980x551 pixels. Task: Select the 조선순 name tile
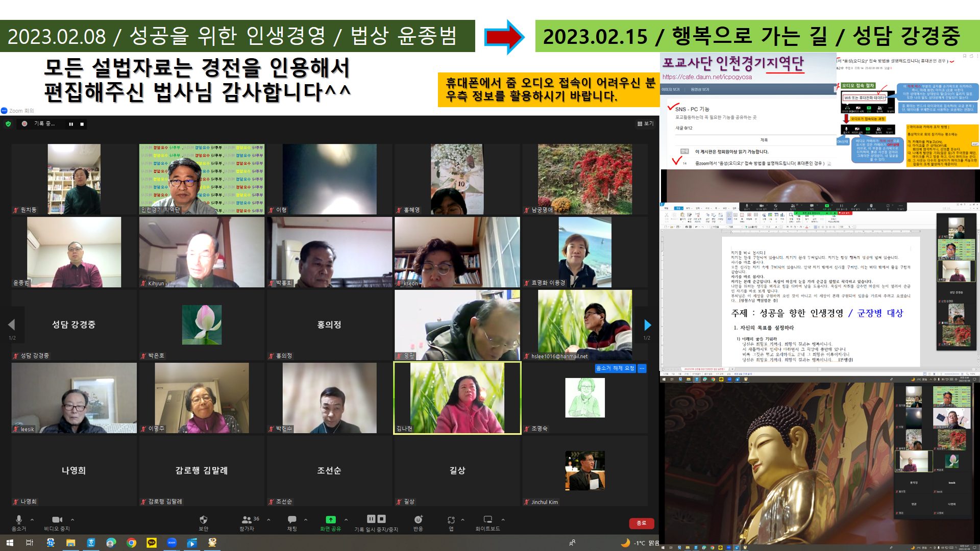click(x=329, y=471)
